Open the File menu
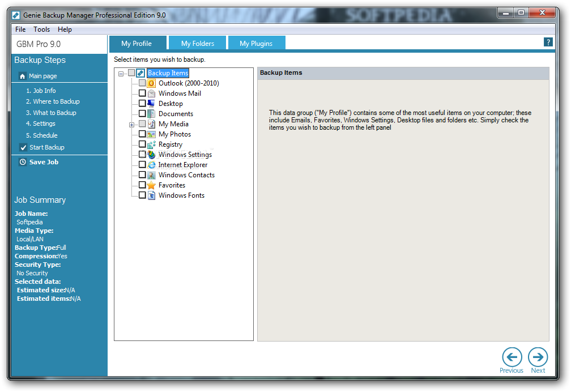 (20, 29)
